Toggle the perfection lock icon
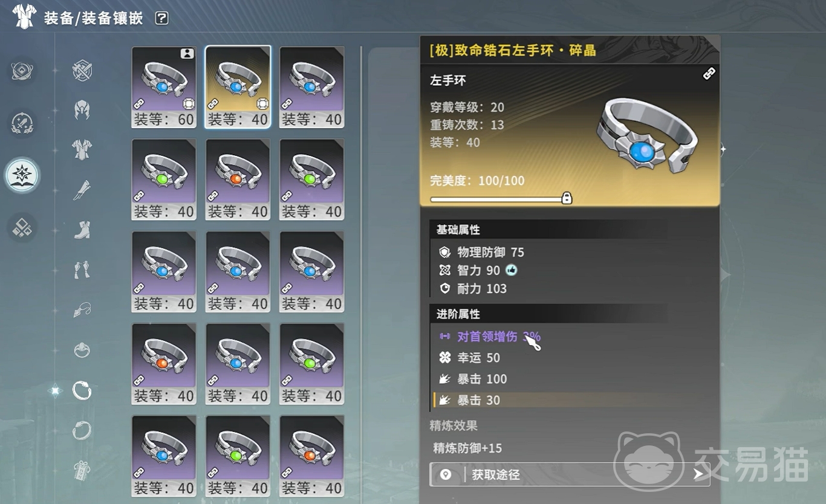 (x=567, y=198)
